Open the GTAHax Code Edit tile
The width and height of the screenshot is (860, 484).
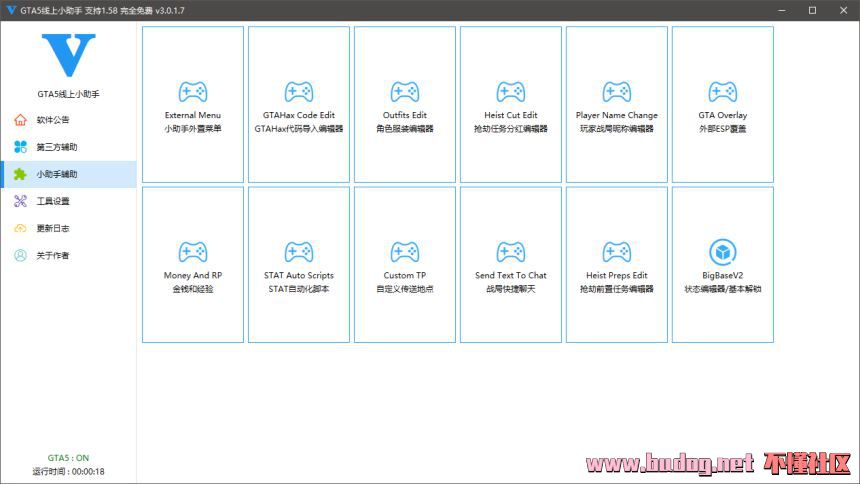tap(298, 104)
